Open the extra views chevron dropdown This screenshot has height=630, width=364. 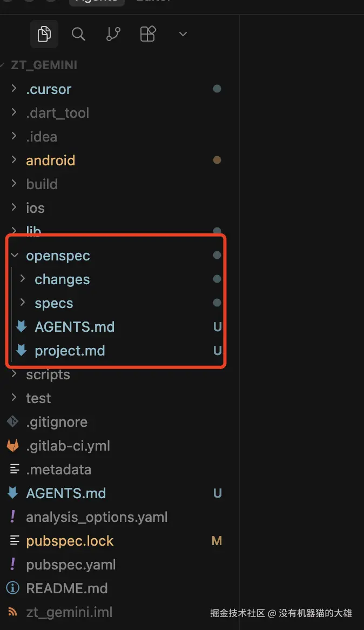(182, 33)
